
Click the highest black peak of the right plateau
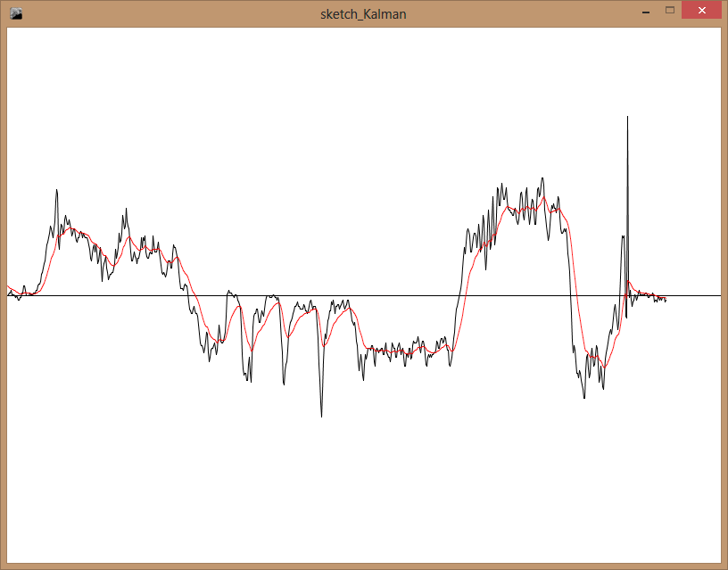[542, 178]
